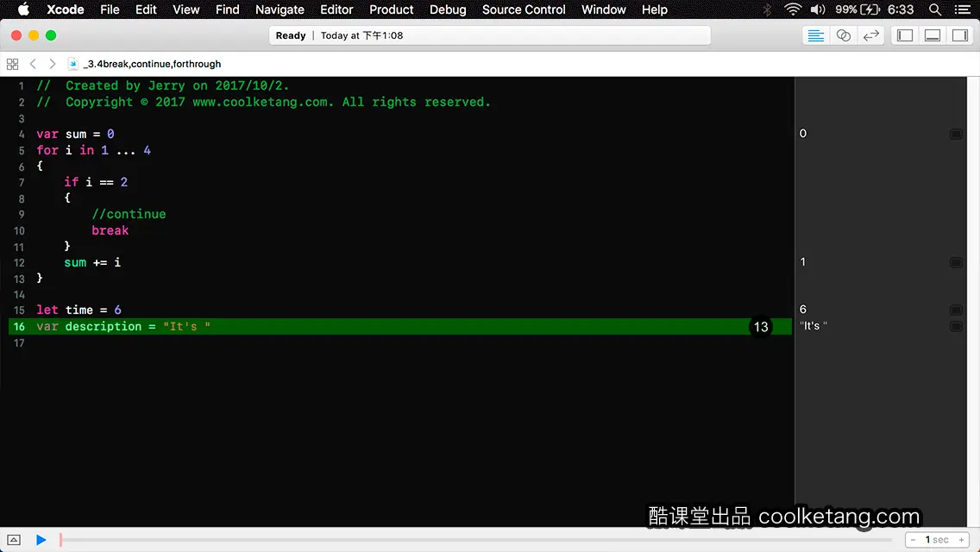Open Notification Center list icon

963,9
